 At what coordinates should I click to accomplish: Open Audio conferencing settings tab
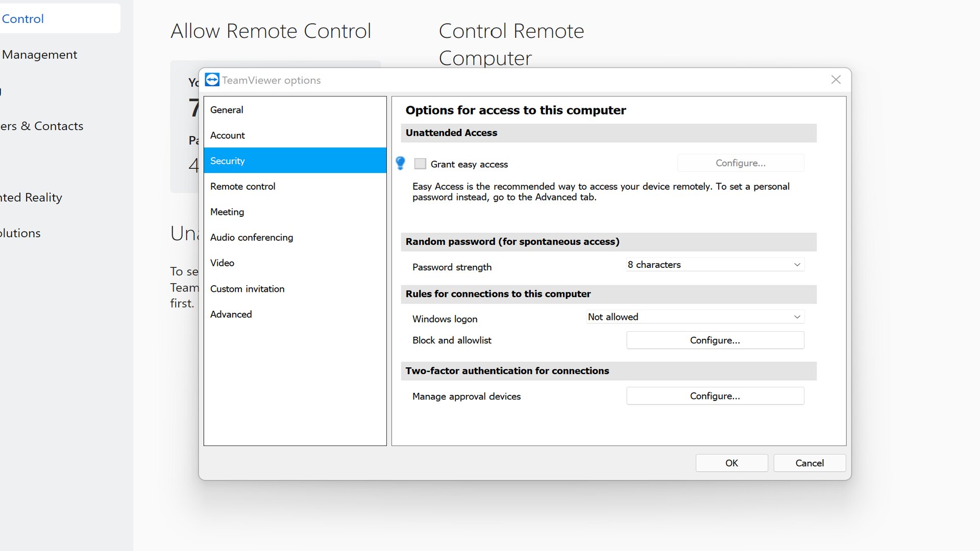point(252,237)
